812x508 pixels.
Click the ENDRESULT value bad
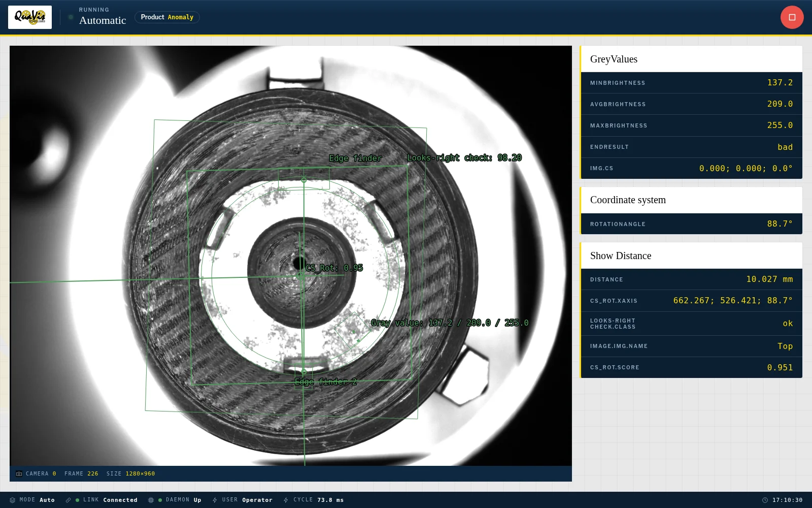tap(785, 147)
